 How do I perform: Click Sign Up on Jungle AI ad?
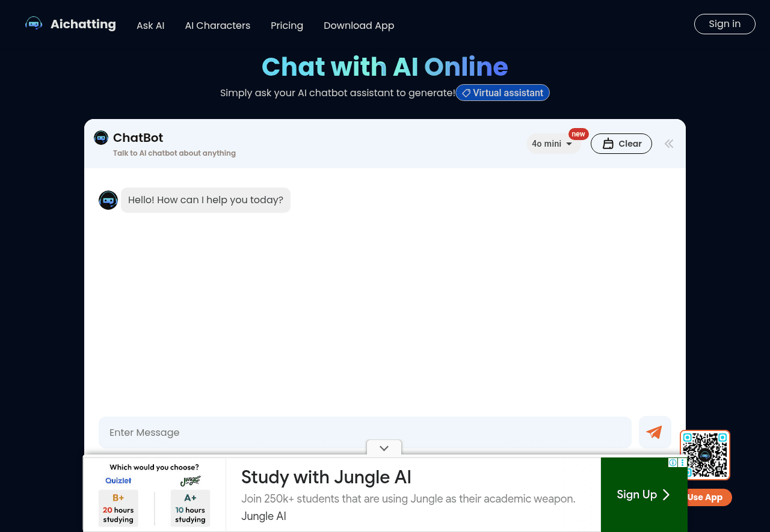643,495
